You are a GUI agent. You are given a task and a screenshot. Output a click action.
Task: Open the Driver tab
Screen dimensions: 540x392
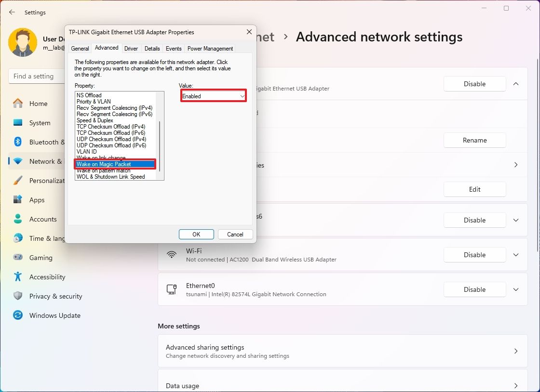coord(131,48)
